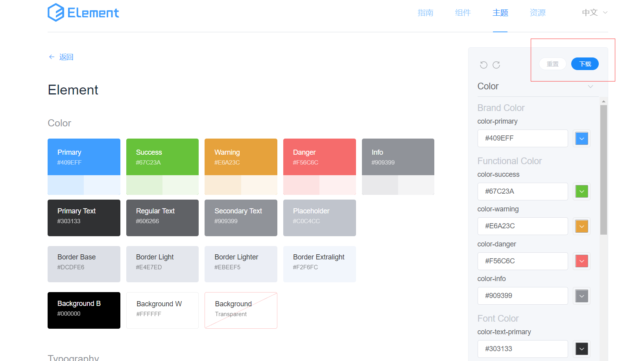Open the color-primary blue picker

(x=581, y=139)
